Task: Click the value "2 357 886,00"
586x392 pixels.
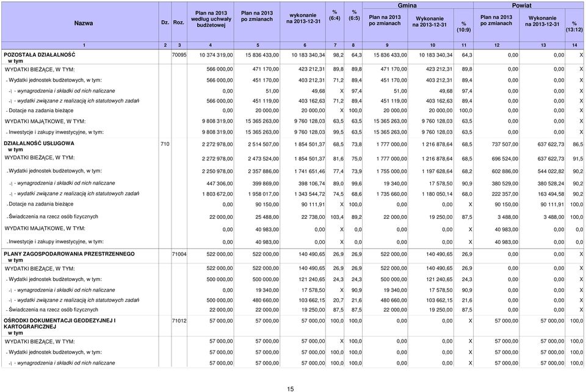Action: tap(263, 171)
